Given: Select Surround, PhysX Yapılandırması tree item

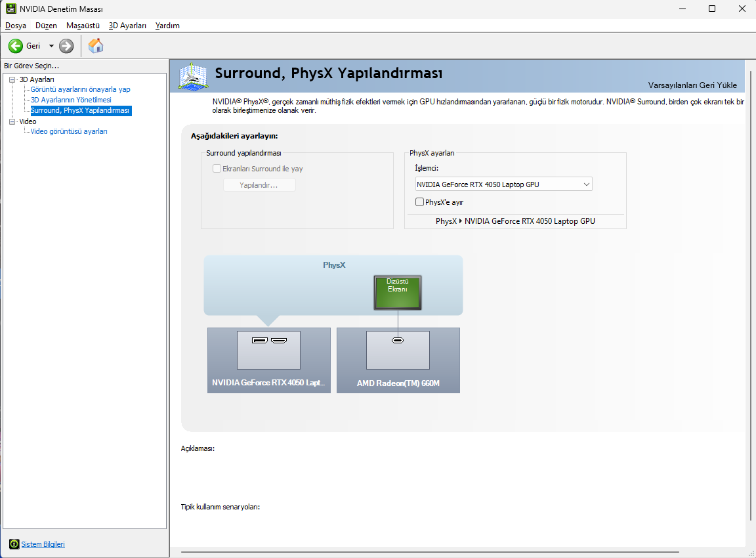Looking at the screenshot, I should tap(81, 110).
